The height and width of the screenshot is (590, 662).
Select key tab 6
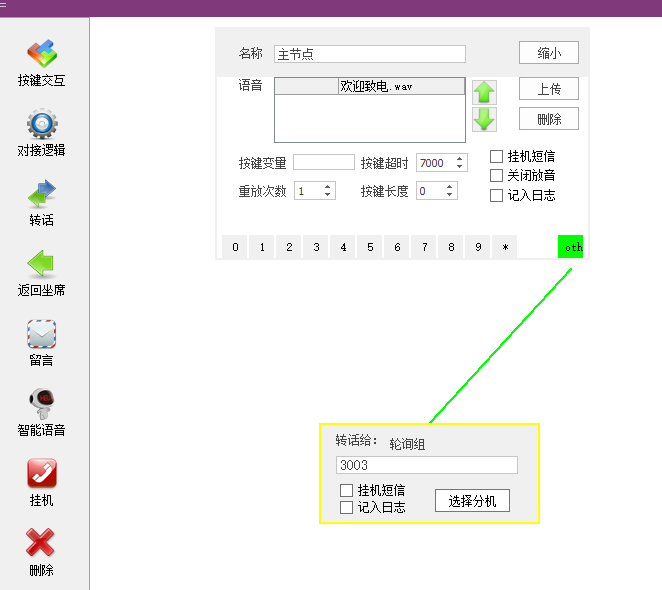click(x=397, y=247)
